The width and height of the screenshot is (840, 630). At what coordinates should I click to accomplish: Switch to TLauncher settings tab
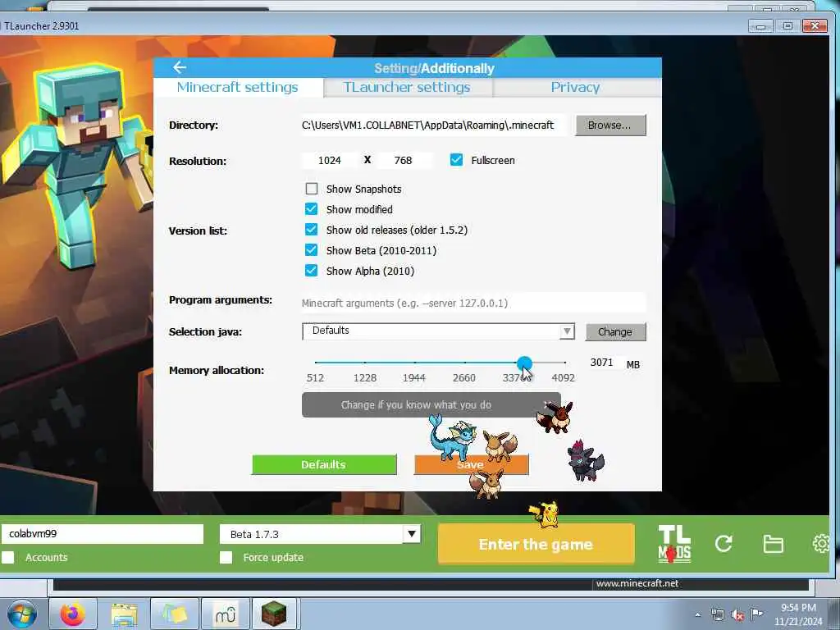tap(407, 87)
